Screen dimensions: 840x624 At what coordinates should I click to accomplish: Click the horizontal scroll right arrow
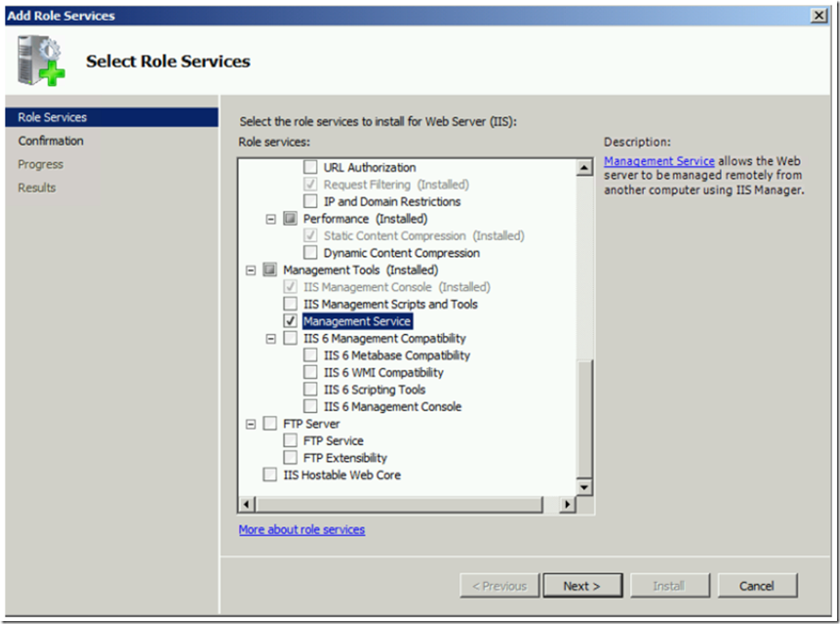[568, 504]
